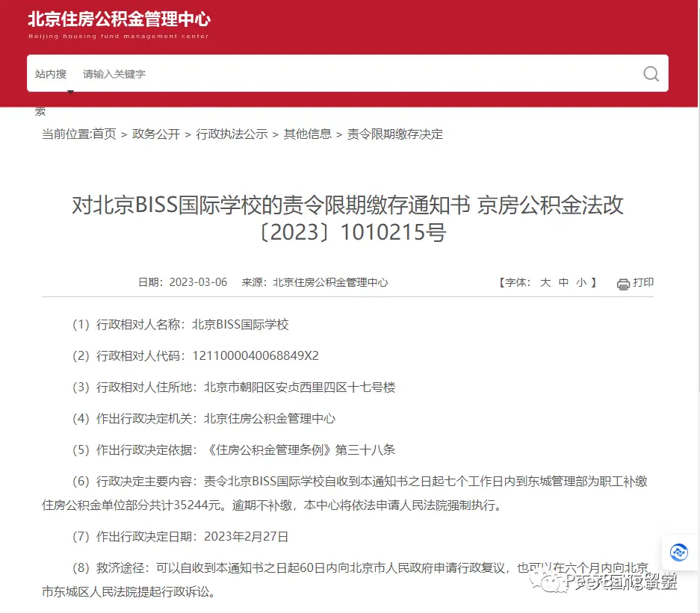
Task: Open 其他信息 breadcrumb link
Action: point(308,134)
